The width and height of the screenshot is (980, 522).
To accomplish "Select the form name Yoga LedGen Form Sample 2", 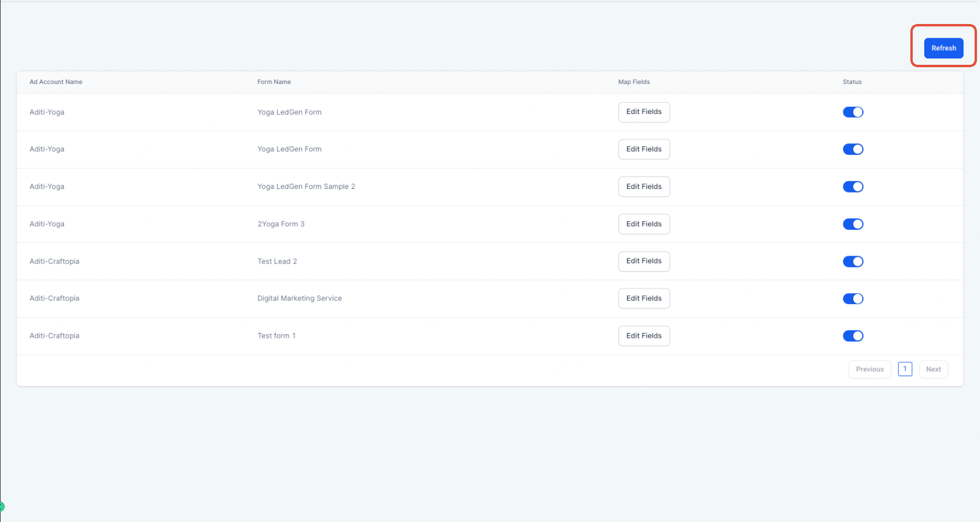I will [x=306, y=187].
